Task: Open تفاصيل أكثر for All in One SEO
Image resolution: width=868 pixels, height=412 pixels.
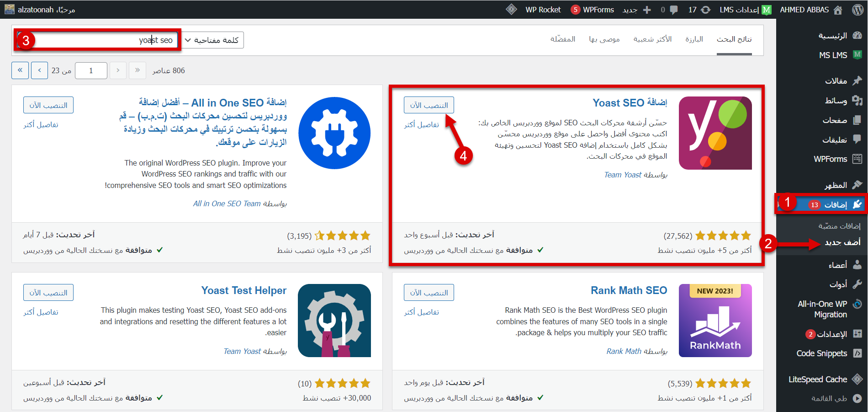Action: pyautogui.click(x=41, y=124)
